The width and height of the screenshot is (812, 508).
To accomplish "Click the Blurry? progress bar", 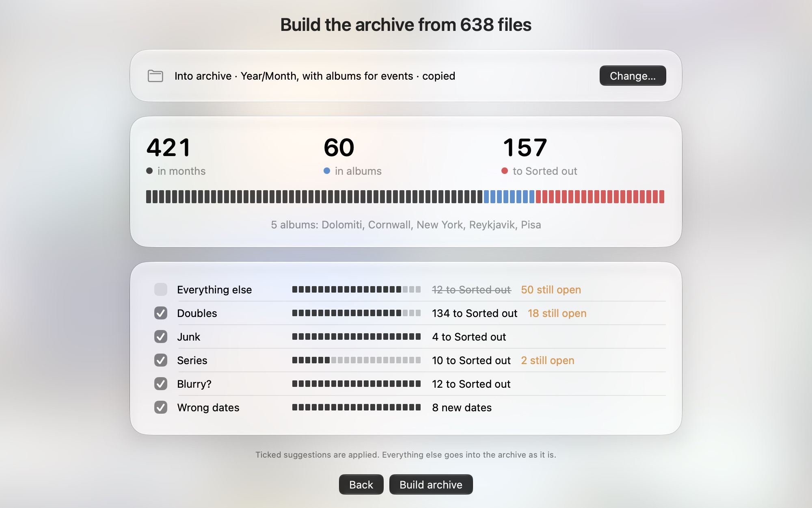I will click(356, 384).
